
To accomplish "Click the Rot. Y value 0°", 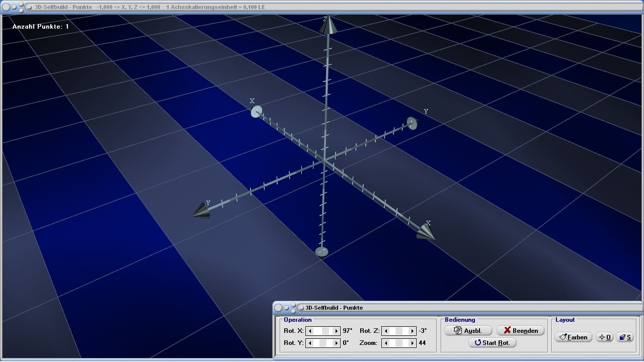I will (345, 343).
